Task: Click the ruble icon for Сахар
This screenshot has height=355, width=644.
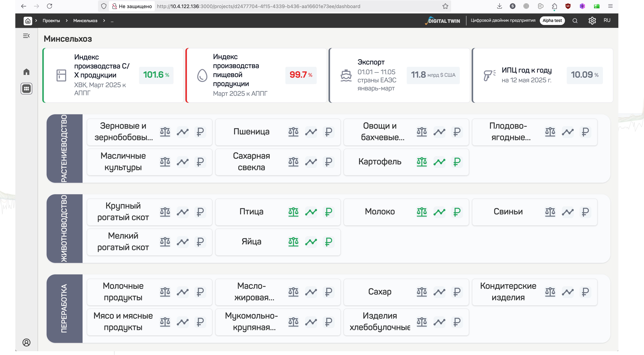Action: click(457, 292)
